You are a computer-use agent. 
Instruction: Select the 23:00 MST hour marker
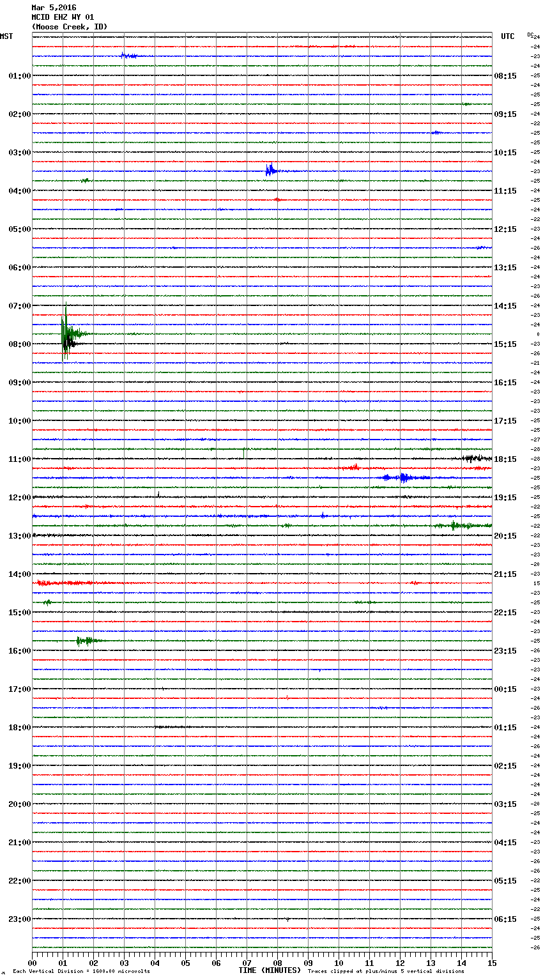pyautogui.click(x=19, y=919)
